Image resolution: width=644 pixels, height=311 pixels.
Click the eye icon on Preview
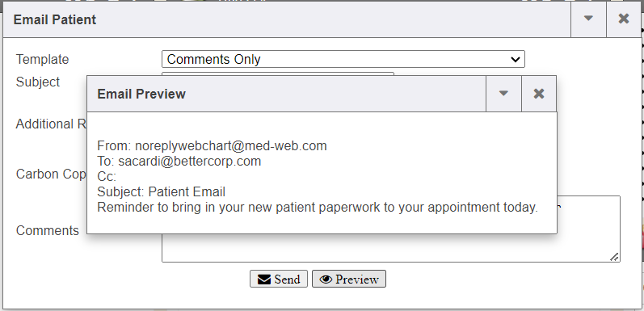click(326, 279)
